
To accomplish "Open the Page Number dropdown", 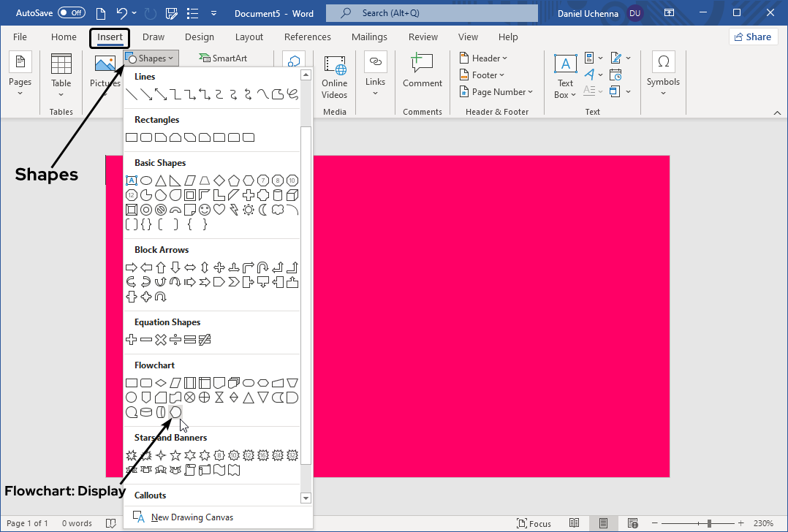I will click(496, 92).
